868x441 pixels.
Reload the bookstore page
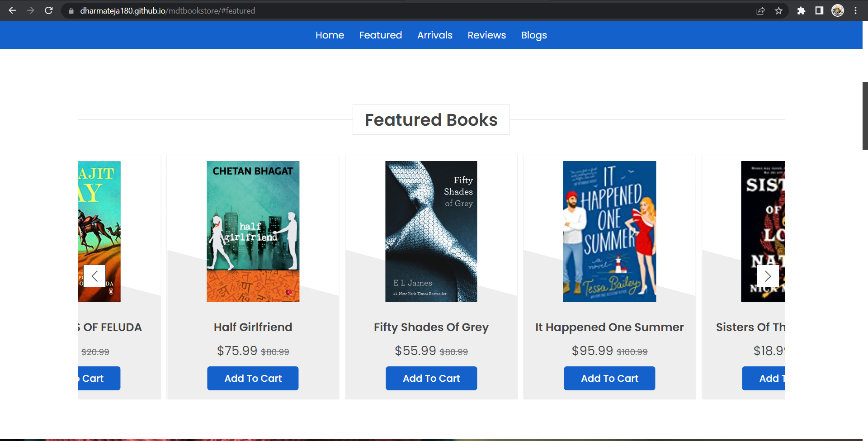pos(49,10)
